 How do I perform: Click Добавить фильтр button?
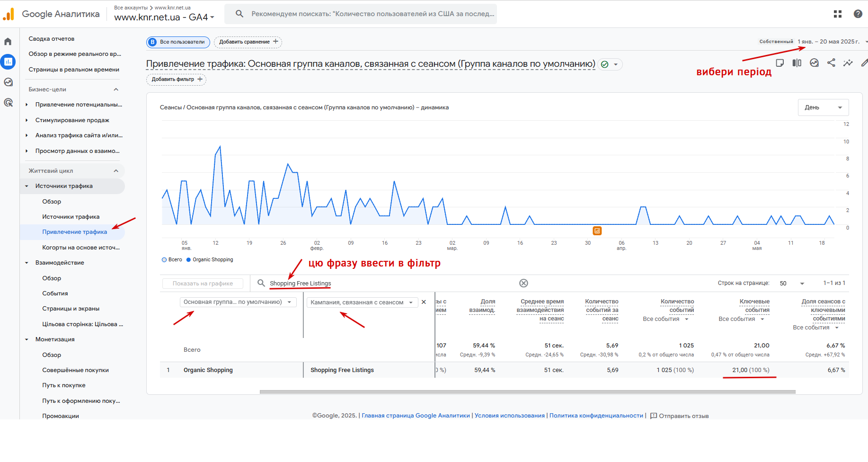click(176, 80)
